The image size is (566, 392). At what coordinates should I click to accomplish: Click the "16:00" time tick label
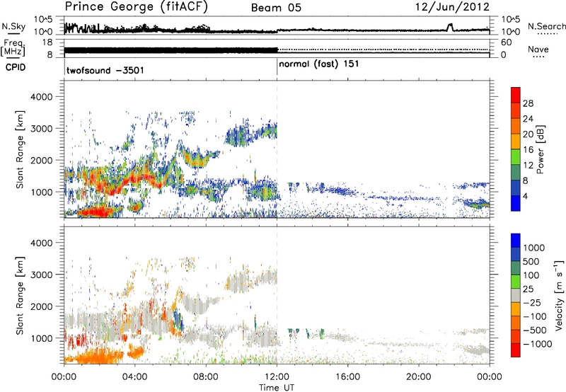347,377
